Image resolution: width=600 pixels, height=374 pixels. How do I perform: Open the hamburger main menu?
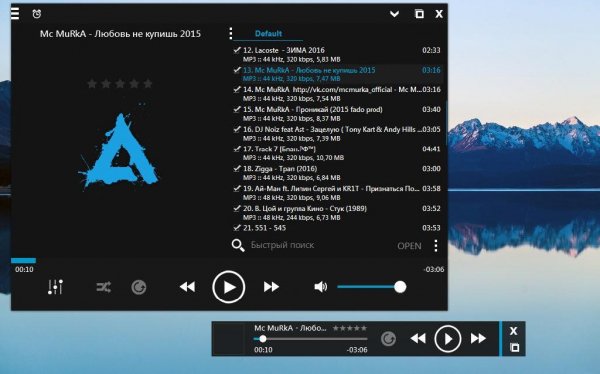point(15,13)
